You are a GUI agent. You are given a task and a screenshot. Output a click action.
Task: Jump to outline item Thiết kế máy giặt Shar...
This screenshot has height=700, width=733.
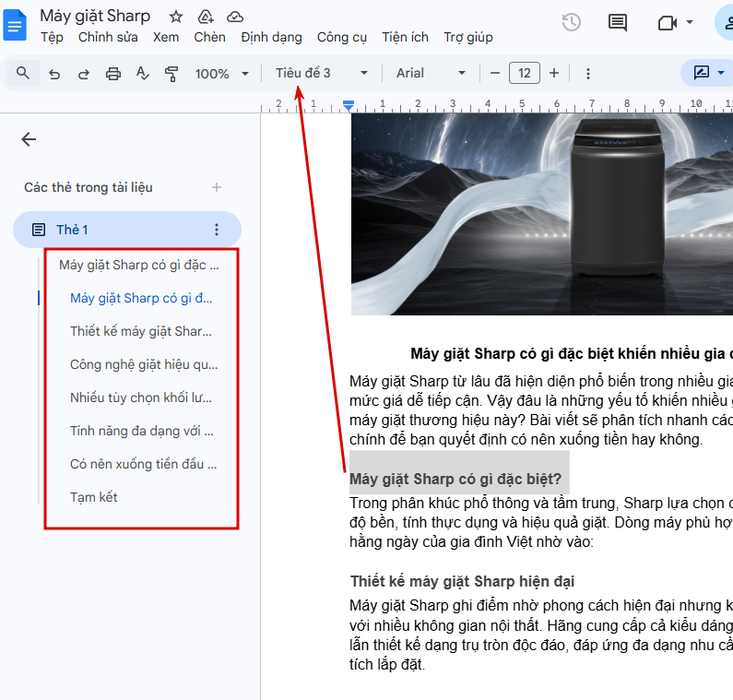point(141,331)
